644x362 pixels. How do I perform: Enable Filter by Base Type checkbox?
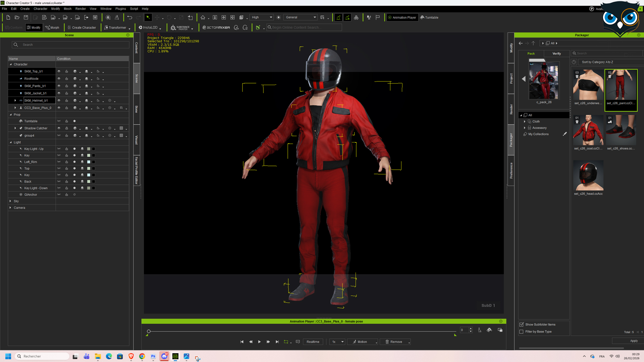coord(521,332)
